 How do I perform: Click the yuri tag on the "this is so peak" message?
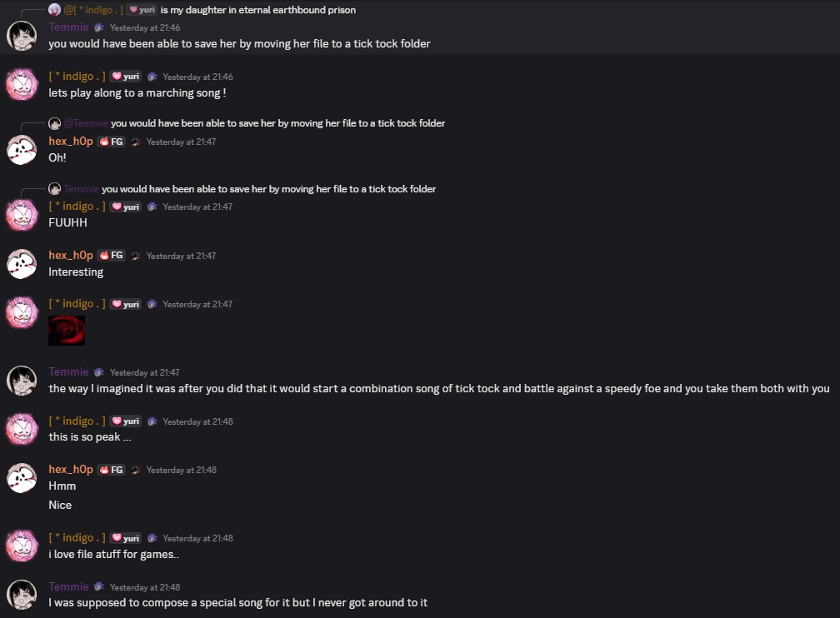(126, 421)
